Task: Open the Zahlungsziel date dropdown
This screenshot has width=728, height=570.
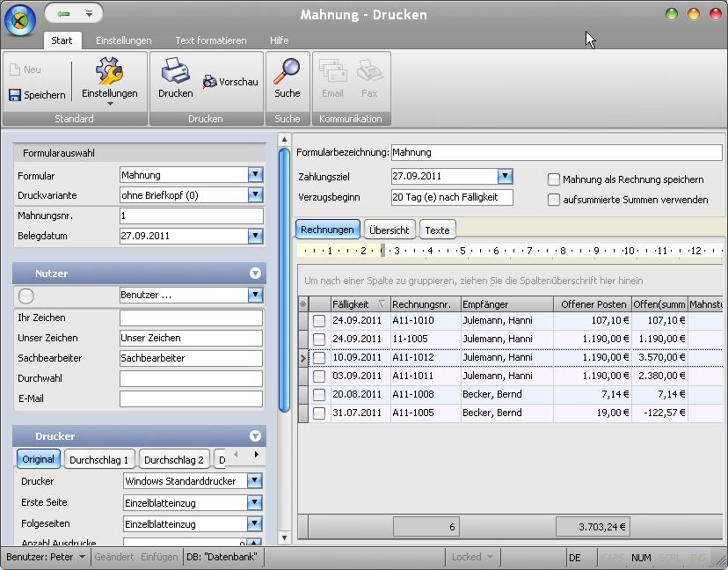Action: [506, 176]
